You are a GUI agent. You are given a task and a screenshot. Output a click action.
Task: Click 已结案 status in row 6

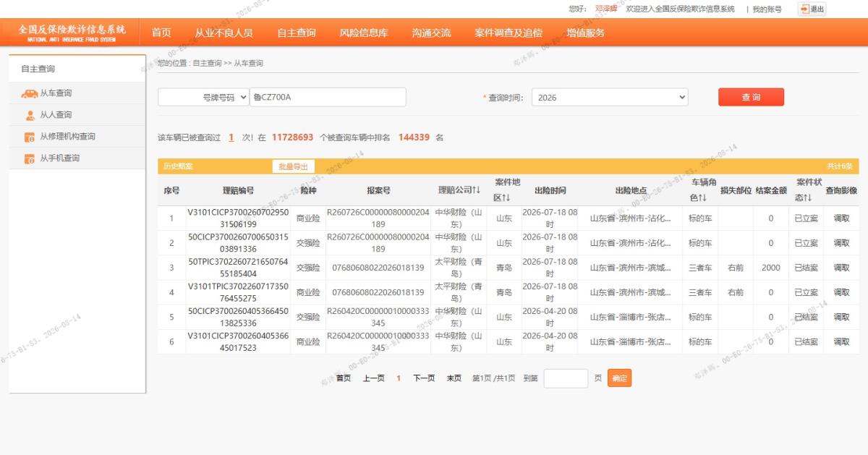click(806, 341)
